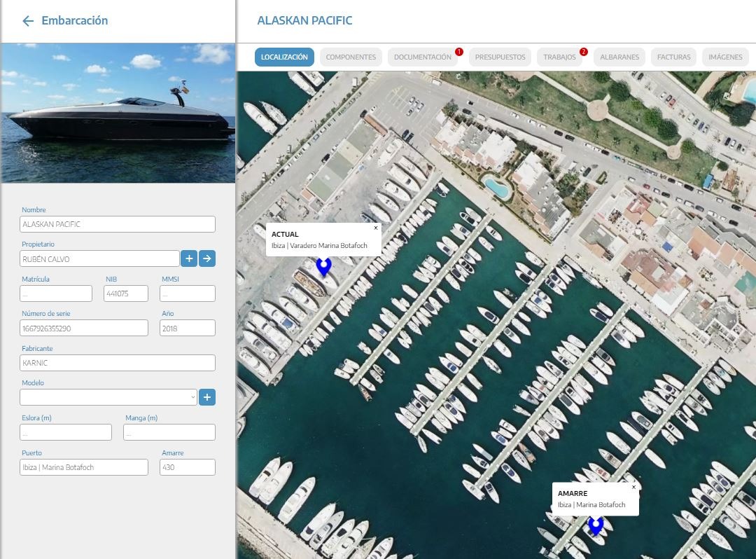Click the blue map pin at Varadero
The height and width of the screenshot is (559, 756).
pos(323,266)
